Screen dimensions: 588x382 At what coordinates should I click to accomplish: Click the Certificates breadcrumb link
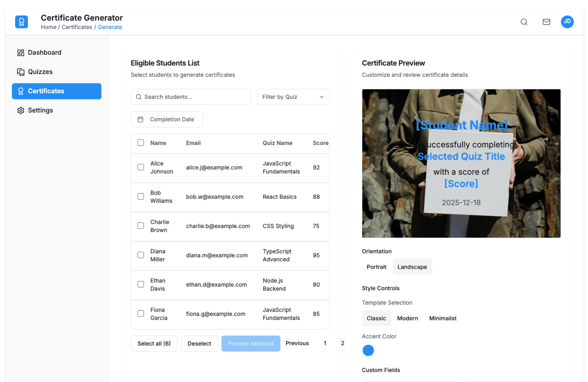click(77, 27)
